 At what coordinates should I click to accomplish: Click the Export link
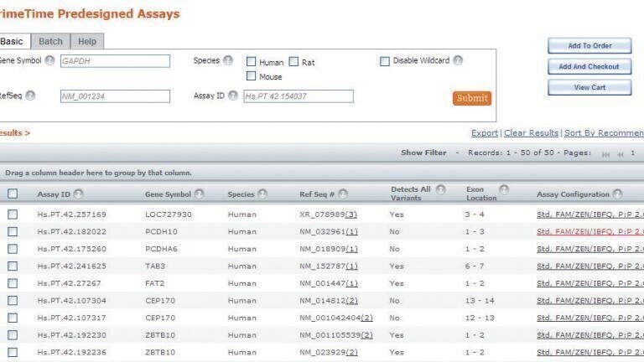coord(484,133)
